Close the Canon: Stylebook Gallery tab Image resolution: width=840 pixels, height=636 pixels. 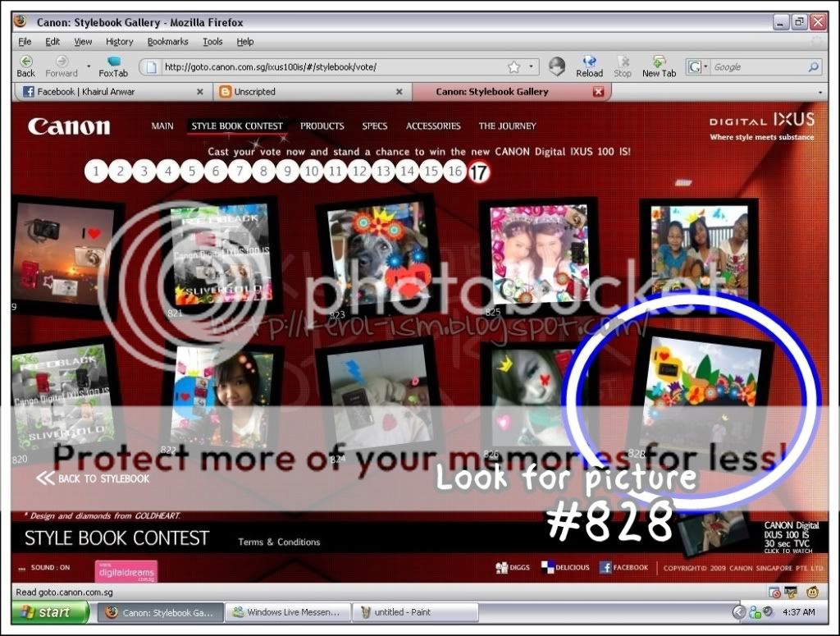(x=598, y=92)
